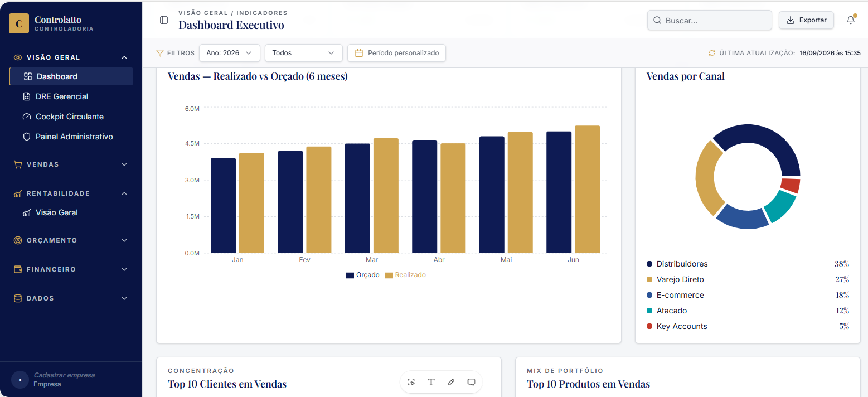Click the Varejo Direto legend row
This screenshot has width=868, height=397.
coord(748,279)
